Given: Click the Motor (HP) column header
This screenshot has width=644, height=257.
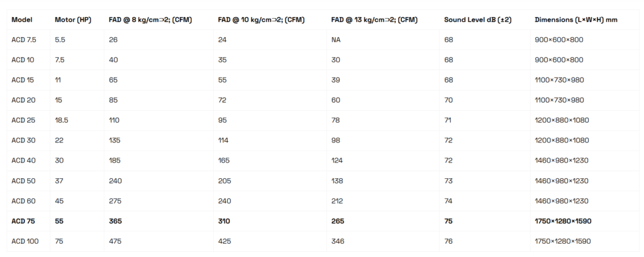Looking at the screenshot, I should (x=73, y=20).
